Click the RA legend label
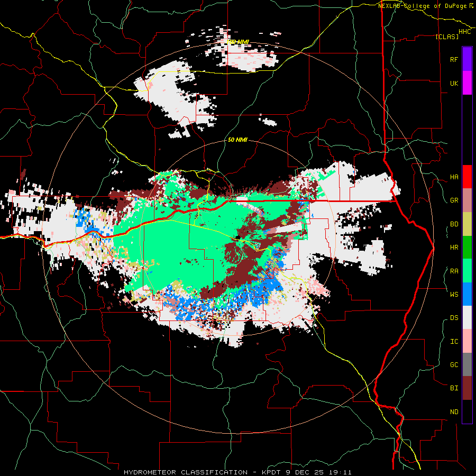Screen dimensions: 476x476 (x=454, y=271)
